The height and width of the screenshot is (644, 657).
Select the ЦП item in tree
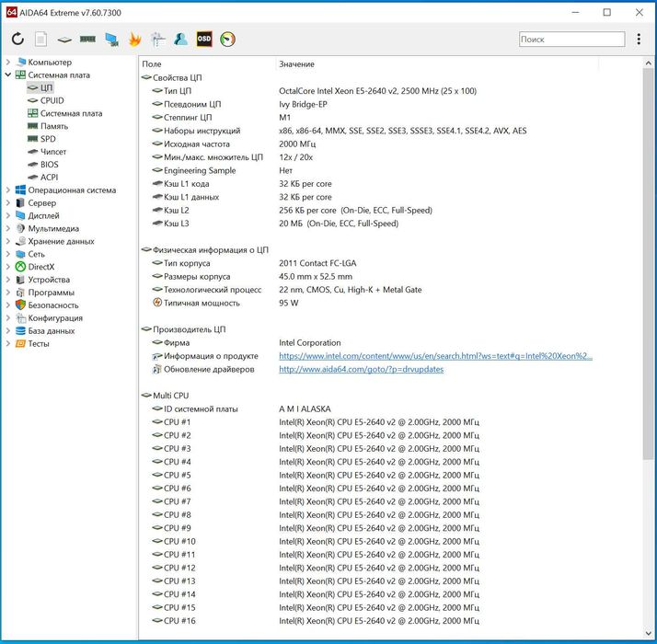click(40, 87)
